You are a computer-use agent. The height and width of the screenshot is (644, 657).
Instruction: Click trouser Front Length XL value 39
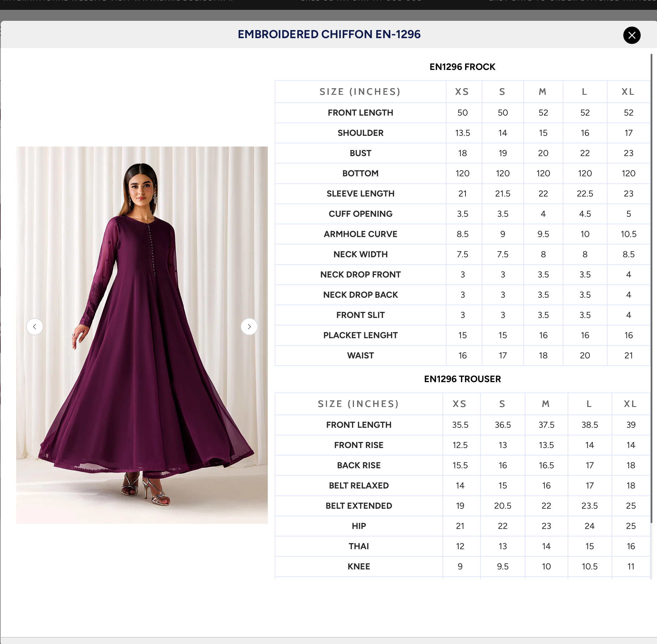click(631, 425)
